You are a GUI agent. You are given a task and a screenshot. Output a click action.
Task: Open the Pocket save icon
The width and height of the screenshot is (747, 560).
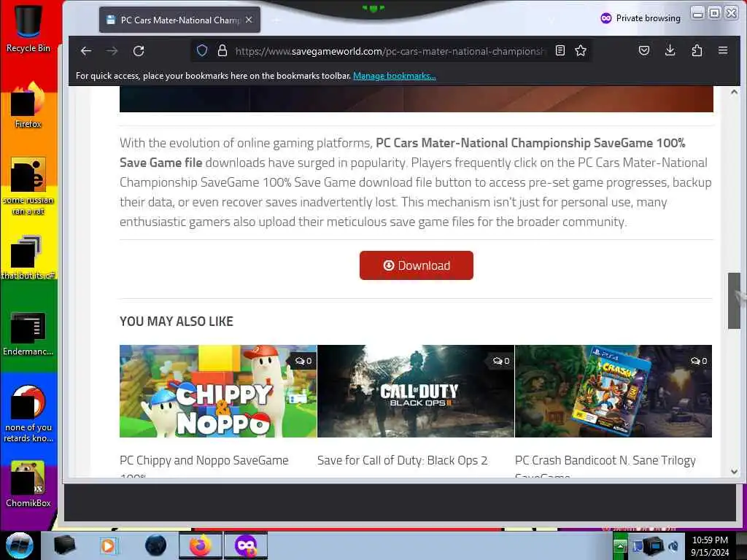643,50
